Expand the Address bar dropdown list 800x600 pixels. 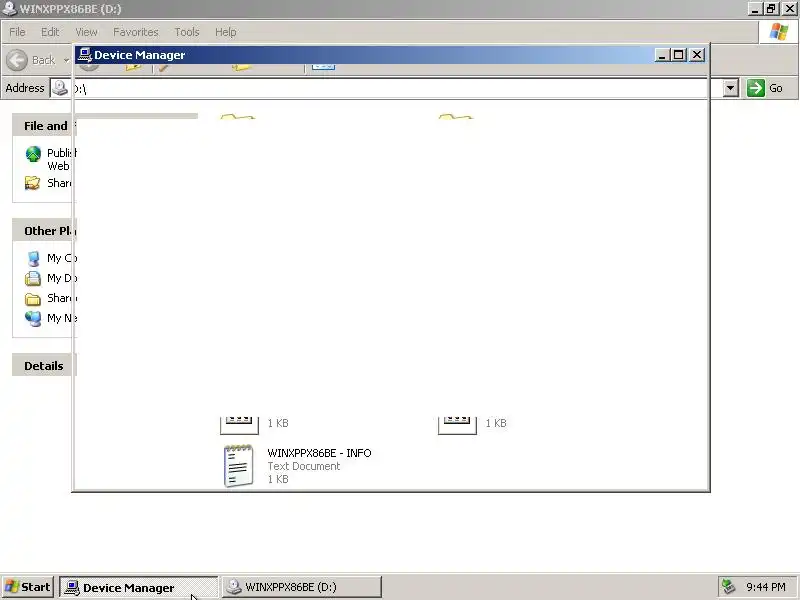pos(730,88)
